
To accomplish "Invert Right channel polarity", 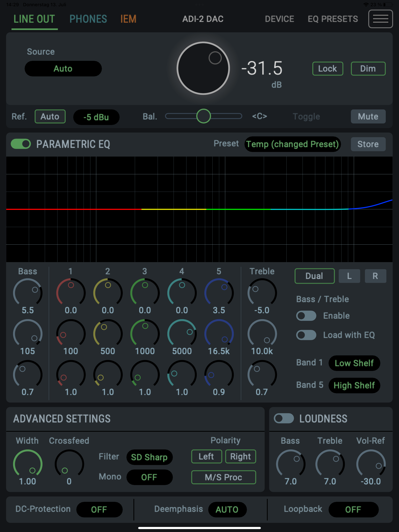I will [240, 456].
